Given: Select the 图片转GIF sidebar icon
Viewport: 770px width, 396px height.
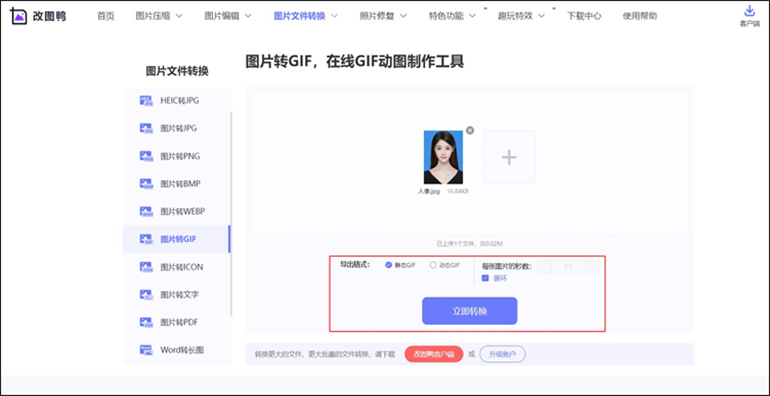Looking at the screenshot, I should pos(146,239).
